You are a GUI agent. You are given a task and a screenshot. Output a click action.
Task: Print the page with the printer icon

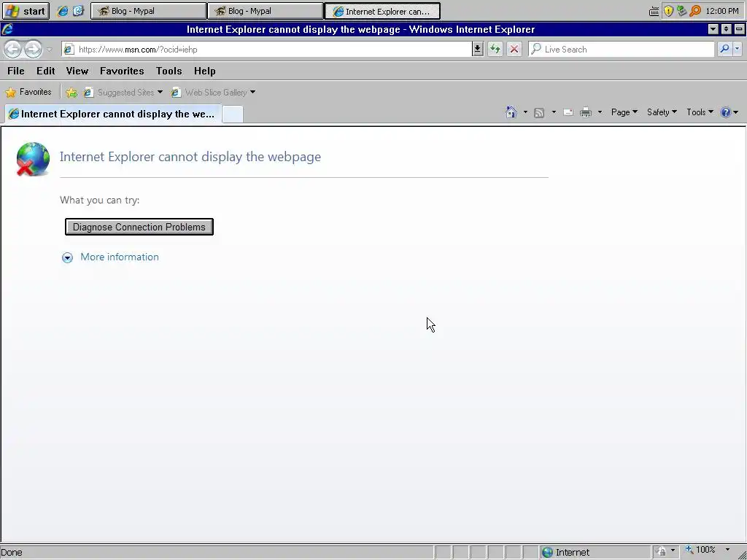point(586,113)
